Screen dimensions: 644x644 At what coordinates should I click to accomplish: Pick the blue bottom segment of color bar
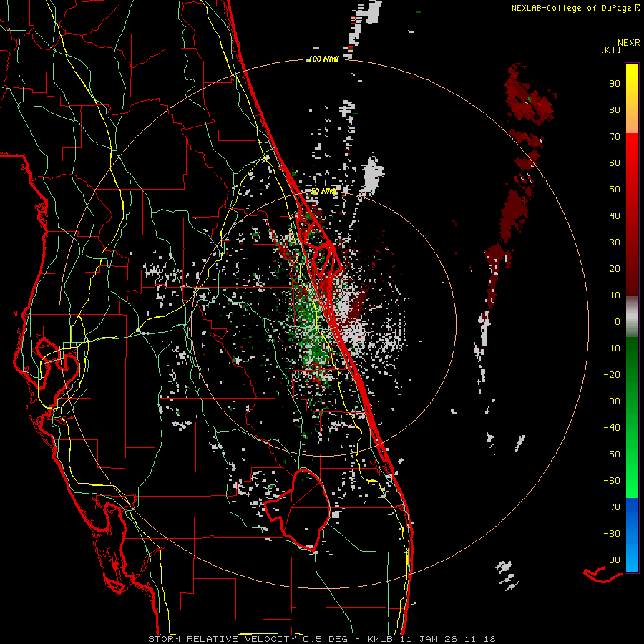(x=632, y=535)
